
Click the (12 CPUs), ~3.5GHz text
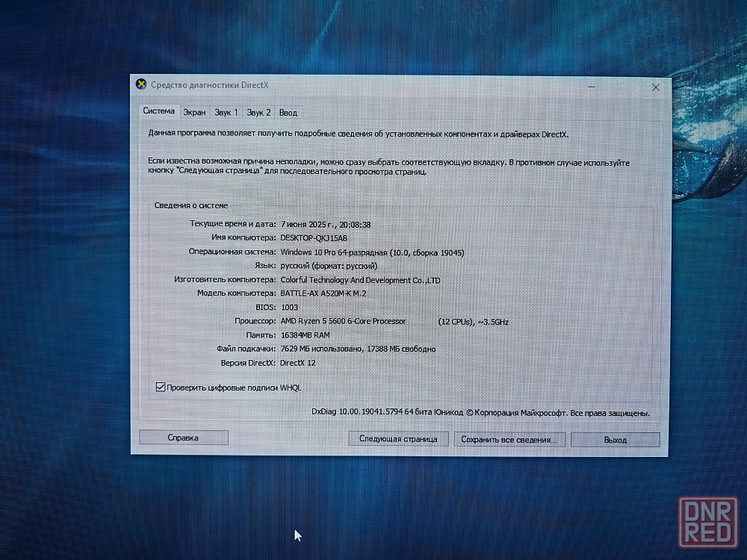click(x=473, y=322)
